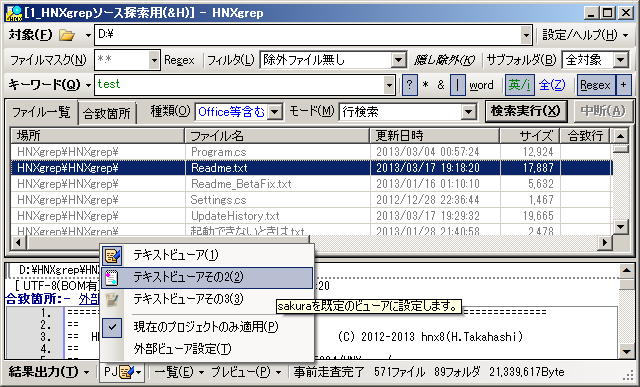The image size is (640, 387).
Task: Click the file list scroll-right arrow
Action: click(x=605, y=242)
